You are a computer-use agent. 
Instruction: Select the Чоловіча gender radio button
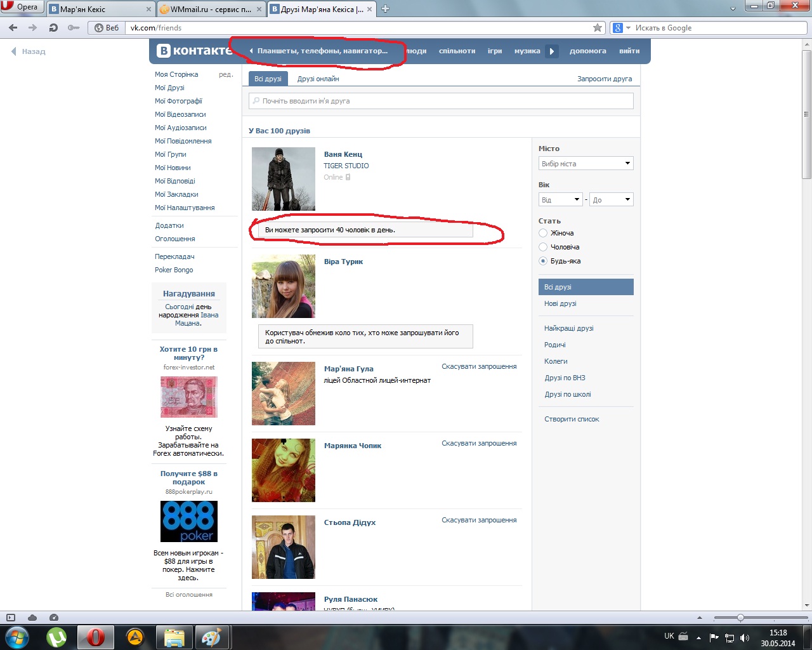[543, 247]
